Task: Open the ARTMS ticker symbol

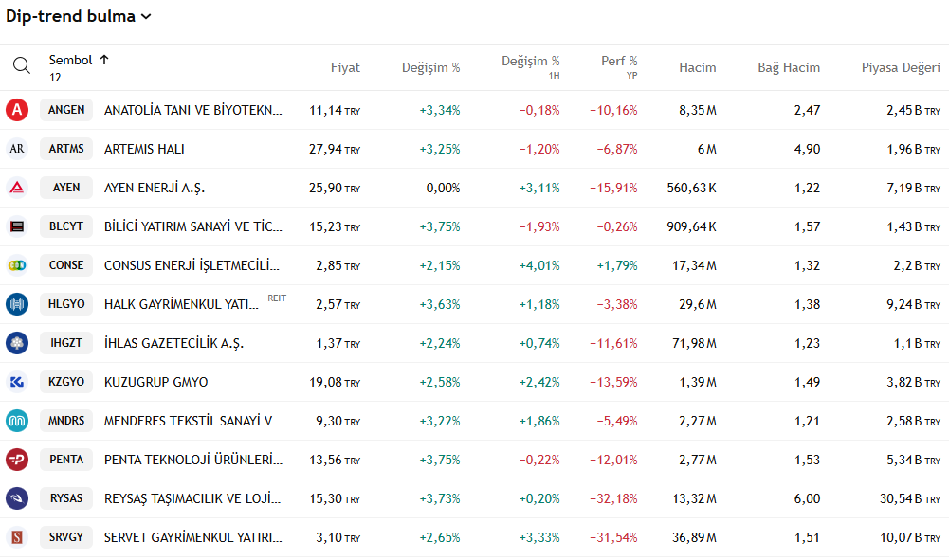Action: pos(66,149)
